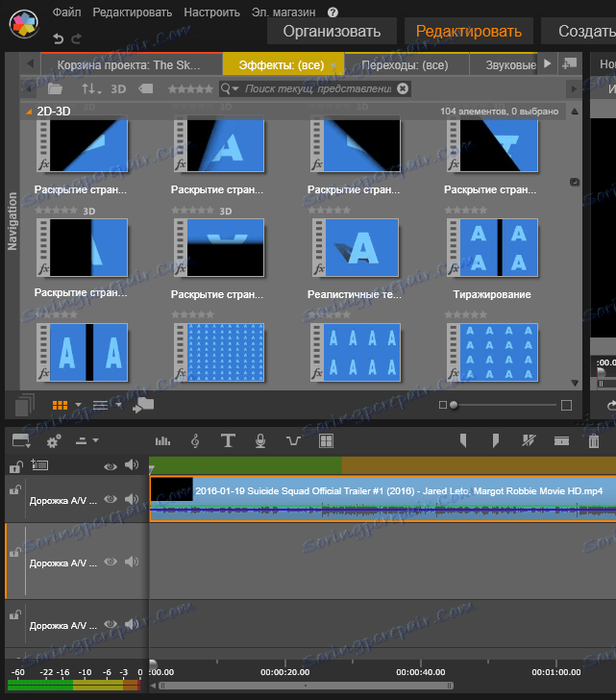Hide video of first A/V track

(x=111, y=499)
